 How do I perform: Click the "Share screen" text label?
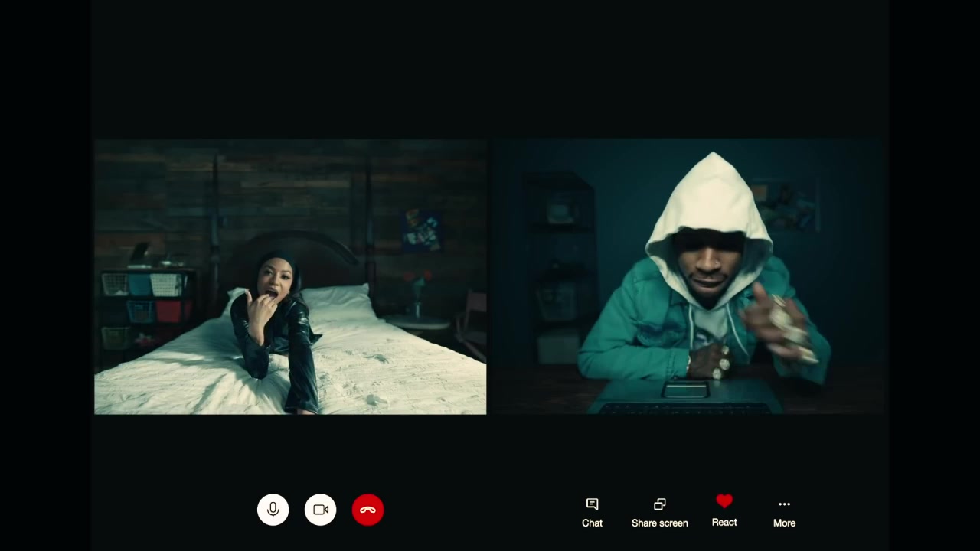click(x=659, y=523)
